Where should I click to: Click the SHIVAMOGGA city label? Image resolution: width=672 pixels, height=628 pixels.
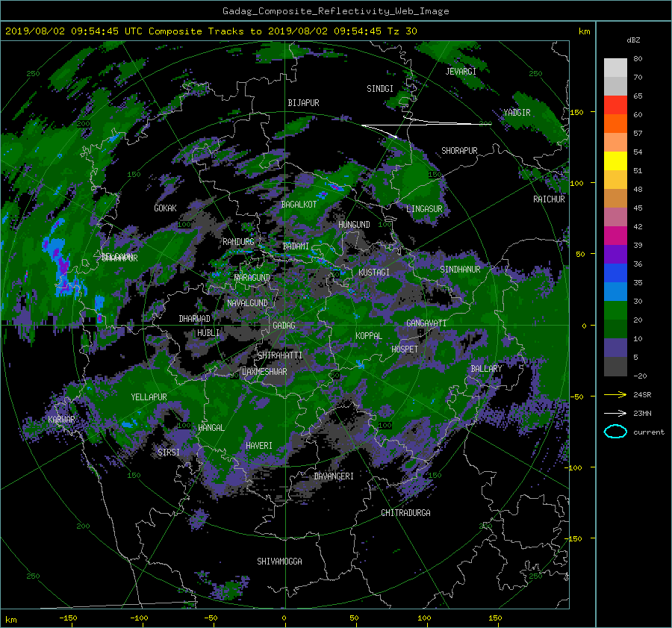(x=279, y=562)
